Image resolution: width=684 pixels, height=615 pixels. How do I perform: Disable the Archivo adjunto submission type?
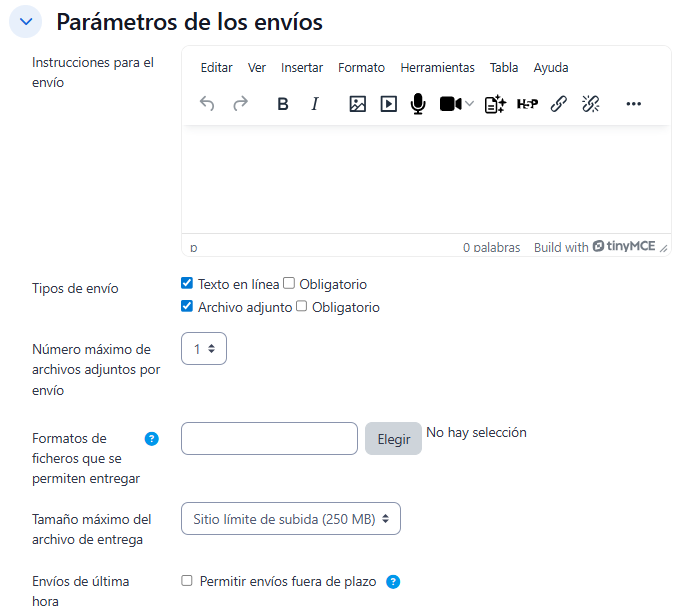(x=187, y=307)
